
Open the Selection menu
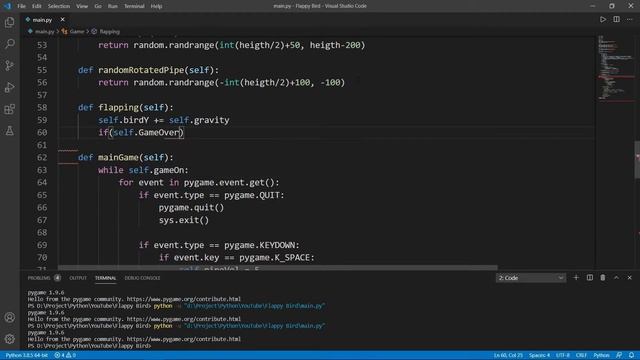pyautogui.click(x=59, y=6)
